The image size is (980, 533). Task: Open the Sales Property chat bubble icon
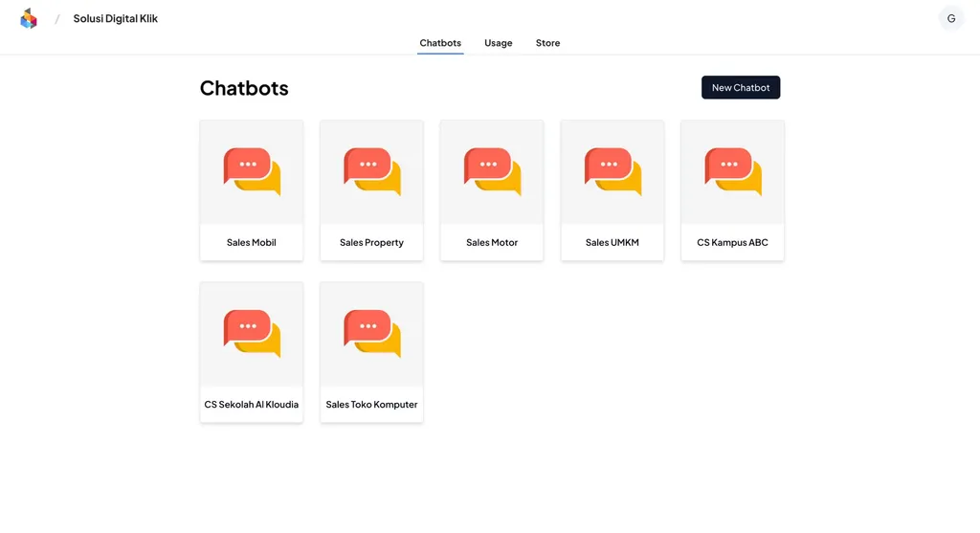click(371, 171)
